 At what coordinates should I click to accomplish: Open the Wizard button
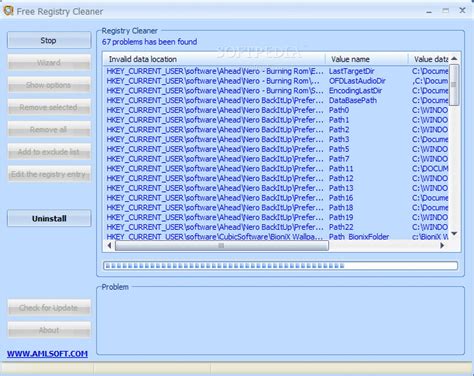(49, 63)
